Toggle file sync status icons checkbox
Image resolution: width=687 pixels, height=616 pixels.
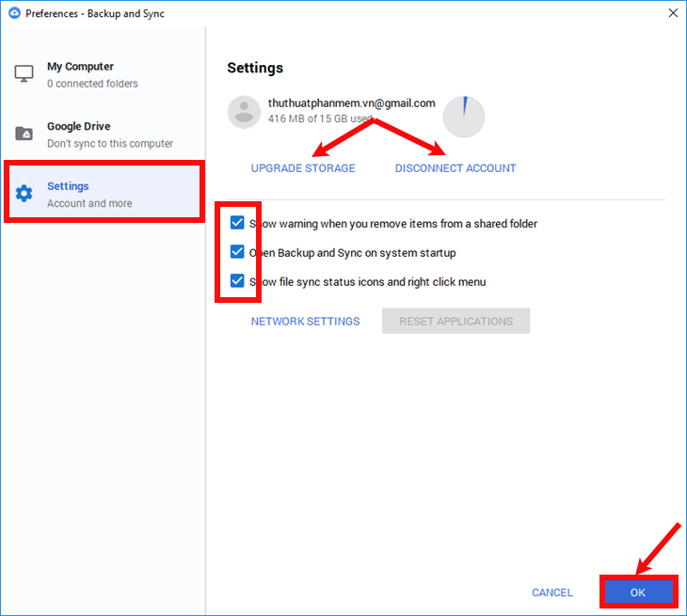(237, 280)
